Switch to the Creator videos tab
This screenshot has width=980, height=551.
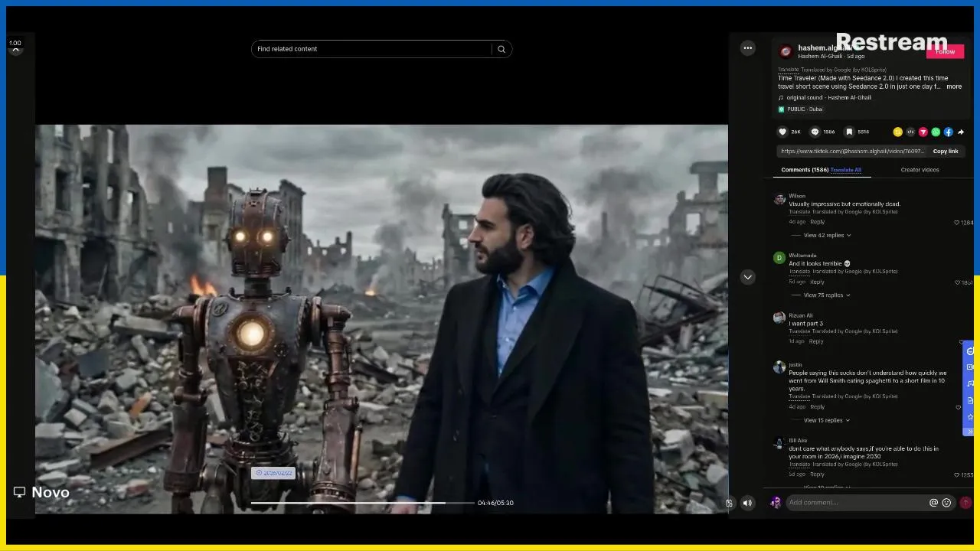pos(920,170)
